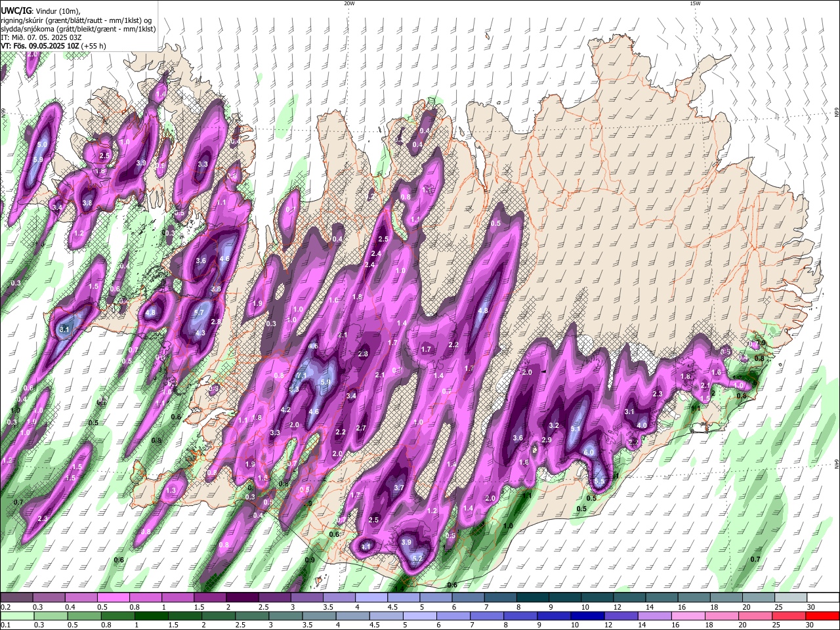Pick the bottom-row pale green swatch labeled 0.1
The width and height of the screenshot is (840, 630).
point(16,616)
